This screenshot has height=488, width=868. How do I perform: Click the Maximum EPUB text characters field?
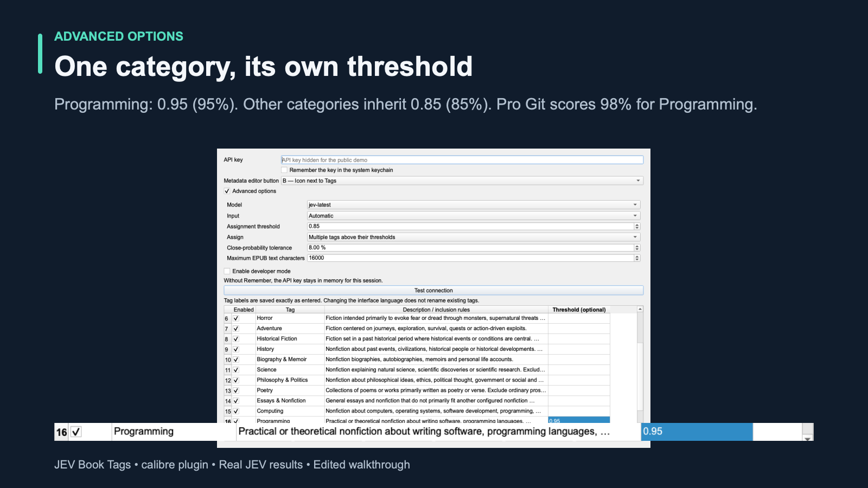470,258
